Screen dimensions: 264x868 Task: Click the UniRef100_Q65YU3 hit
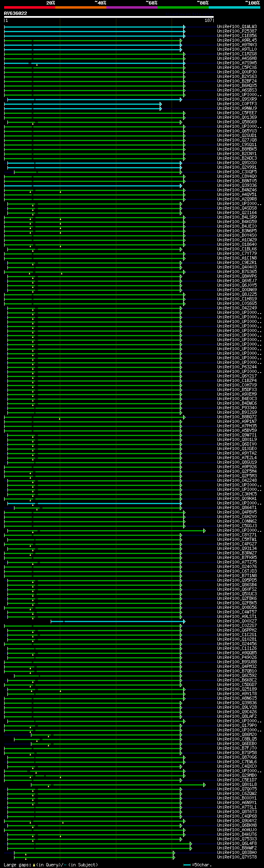point(237,131)
